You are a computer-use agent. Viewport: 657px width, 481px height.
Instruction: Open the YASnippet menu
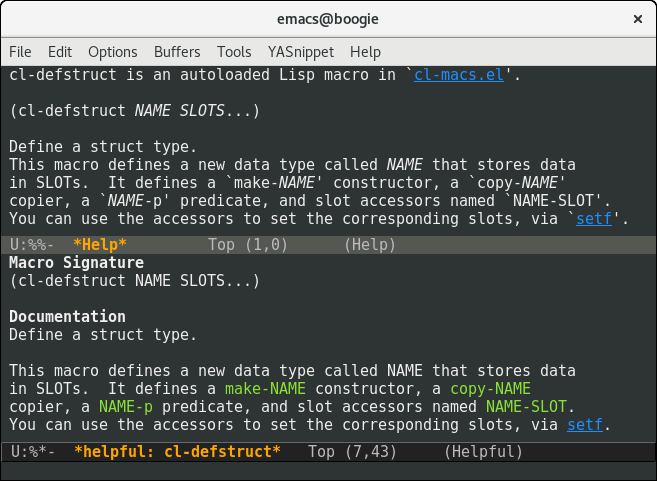coord(301,52)
